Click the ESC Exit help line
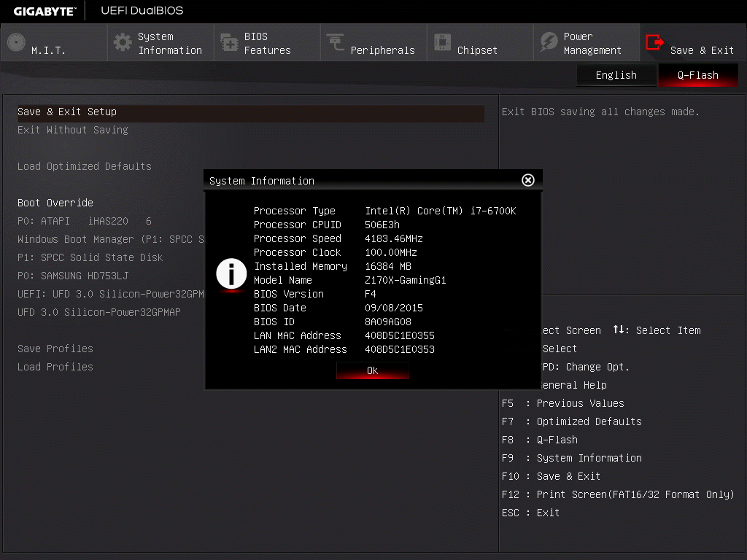 point(530,513)
